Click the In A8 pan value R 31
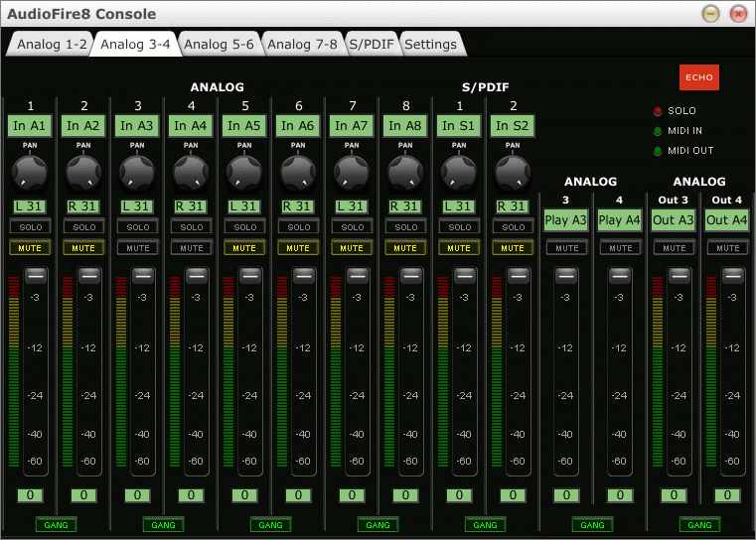 tap(405, 206)
